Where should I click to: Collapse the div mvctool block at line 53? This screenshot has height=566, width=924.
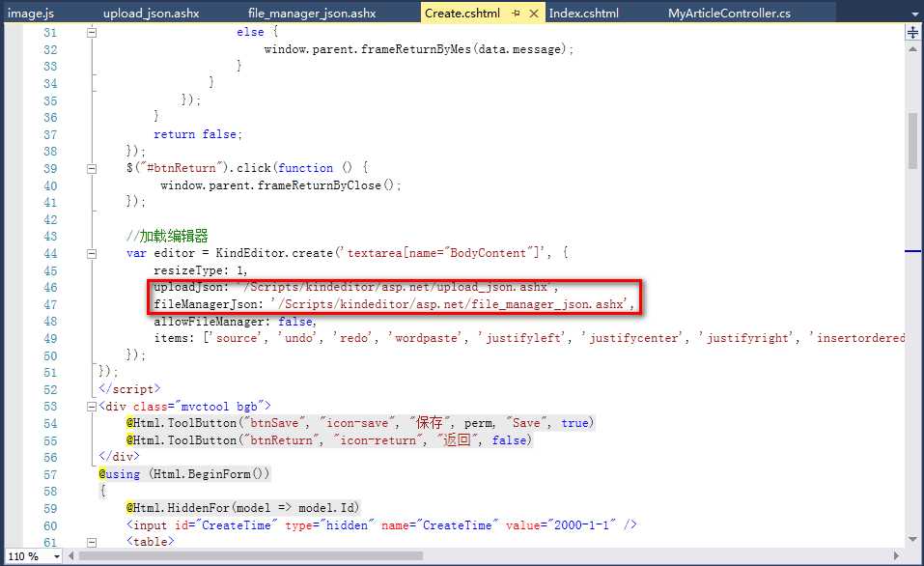point(92,407)
